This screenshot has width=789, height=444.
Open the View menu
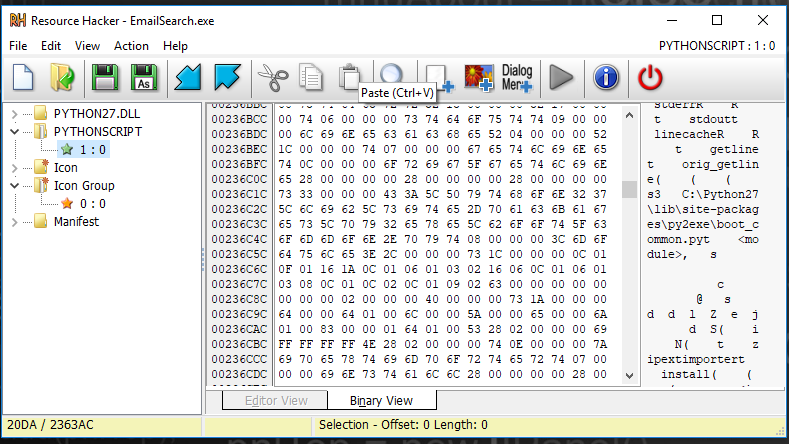click(88, 46)
